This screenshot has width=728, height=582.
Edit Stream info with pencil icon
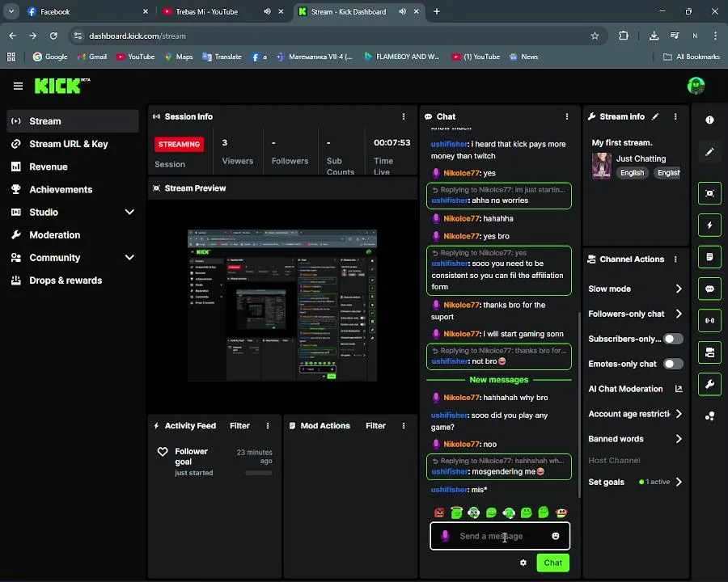point(655,116)
